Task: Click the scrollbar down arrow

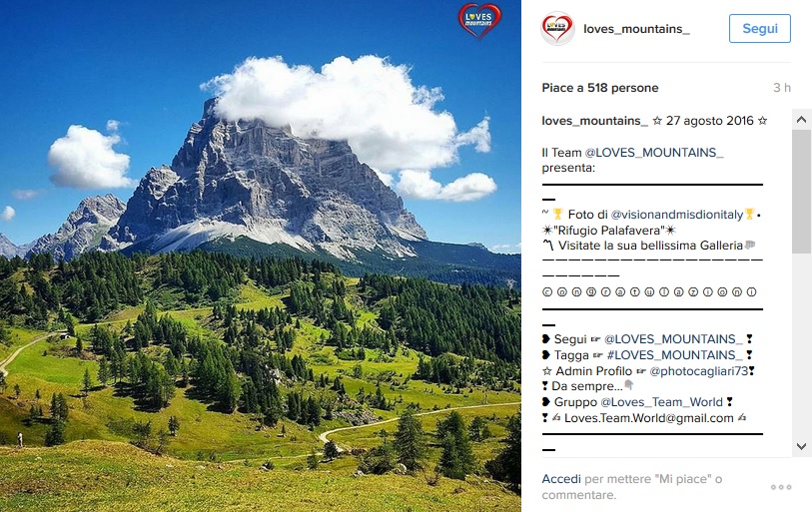Action: coord(802,446)
